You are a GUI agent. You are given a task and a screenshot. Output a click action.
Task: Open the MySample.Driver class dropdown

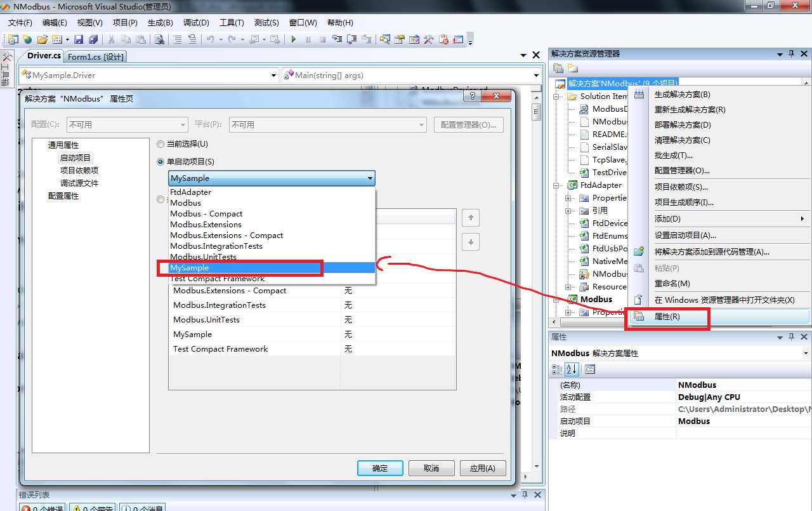click(x=149, y=75)
